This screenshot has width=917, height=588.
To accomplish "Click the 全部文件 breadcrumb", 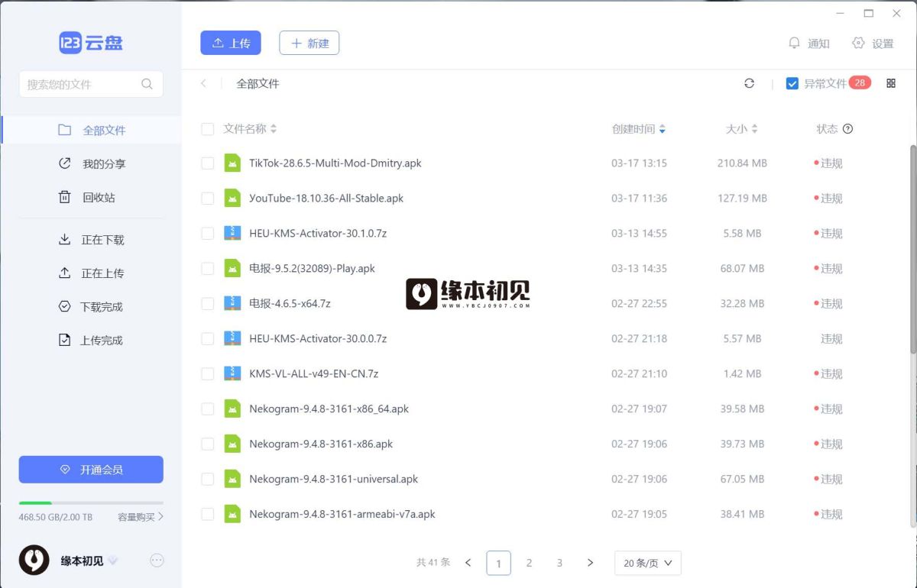I will click(x=258, y=83).
